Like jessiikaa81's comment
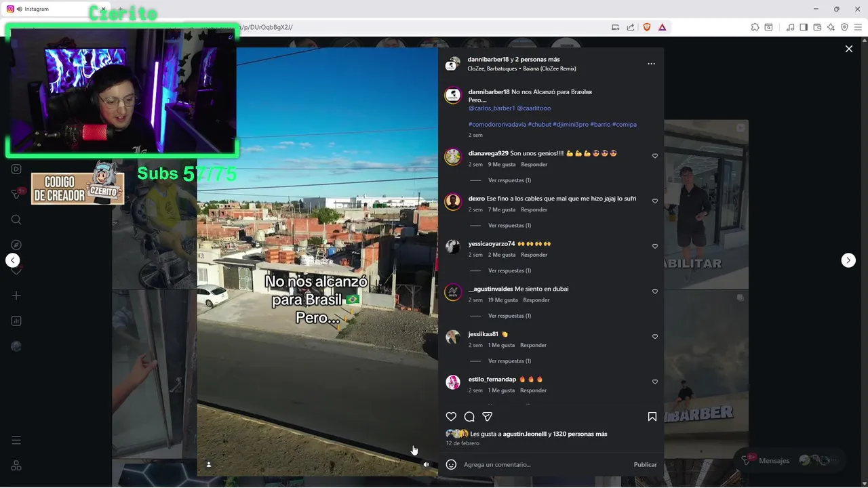 [655, 337]
